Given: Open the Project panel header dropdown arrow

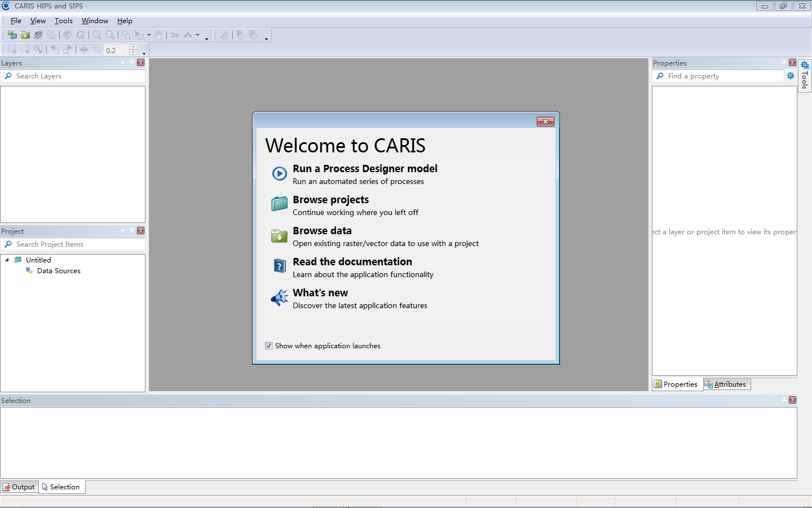Looking at the screenshot, I should click(122, 231).
